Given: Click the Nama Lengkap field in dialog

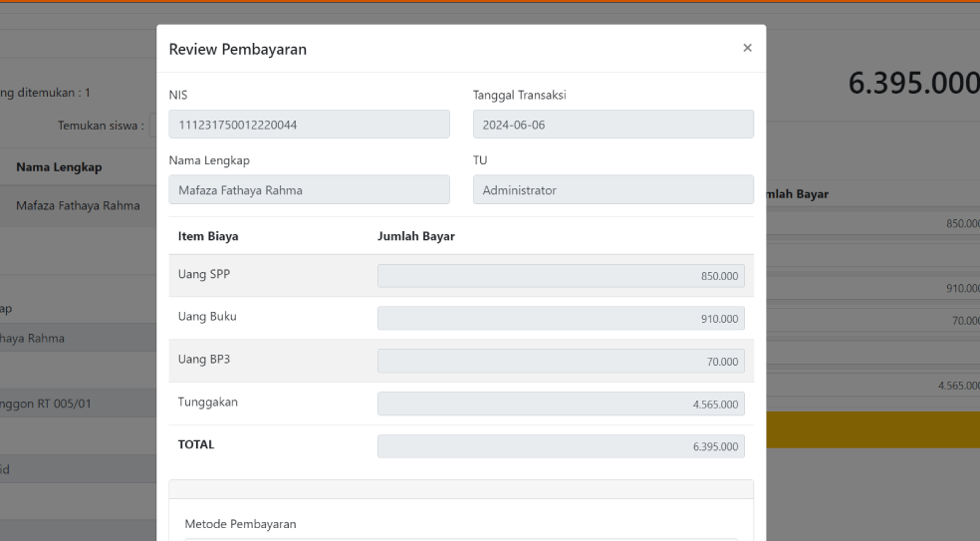Looking at the screenshot, I should [309, 190].
